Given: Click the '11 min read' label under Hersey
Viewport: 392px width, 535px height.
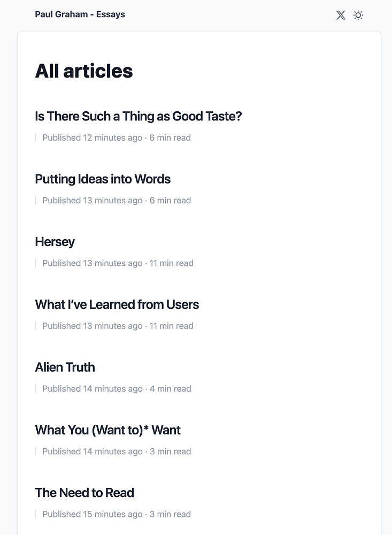Looking at the screenshot, I should (171, 263).
